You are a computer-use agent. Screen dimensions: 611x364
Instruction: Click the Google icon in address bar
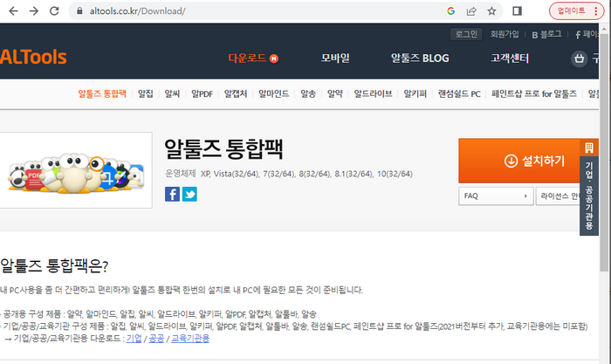(x=451, y=11)
